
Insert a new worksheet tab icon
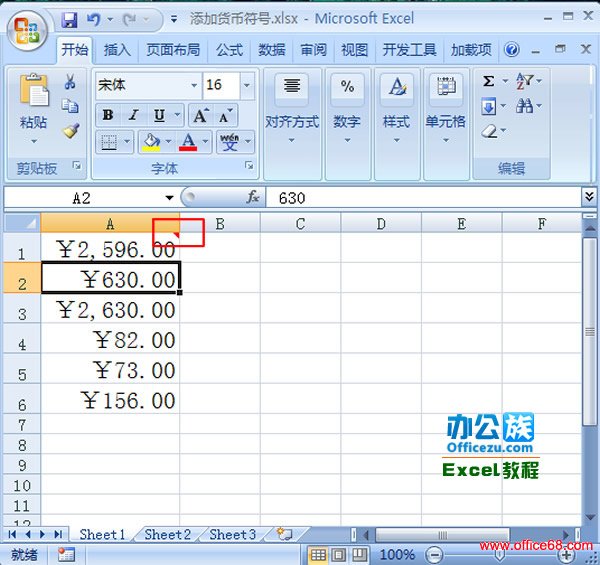click(285, 534)
